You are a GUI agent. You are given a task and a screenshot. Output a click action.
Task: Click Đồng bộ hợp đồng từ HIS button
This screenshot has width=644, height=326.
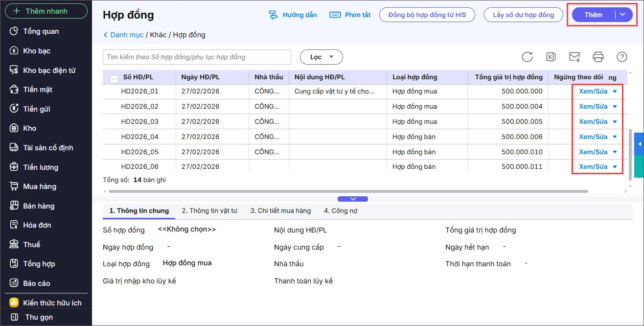[427, 15]
